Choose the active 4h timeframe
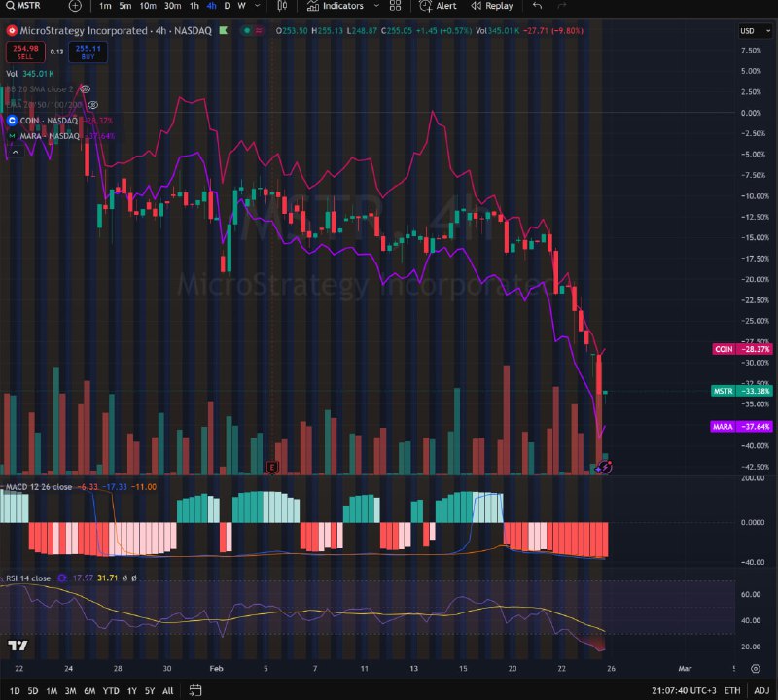The image size is (778, 700). coord(211,6)
